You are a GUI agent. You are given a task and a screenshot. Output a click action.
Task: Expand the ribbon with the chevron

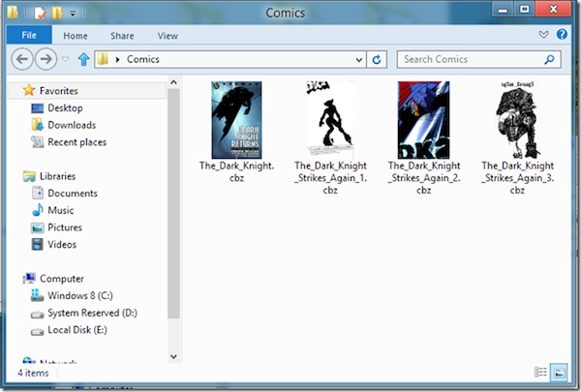pyautogui.click(x=543, y=35)
